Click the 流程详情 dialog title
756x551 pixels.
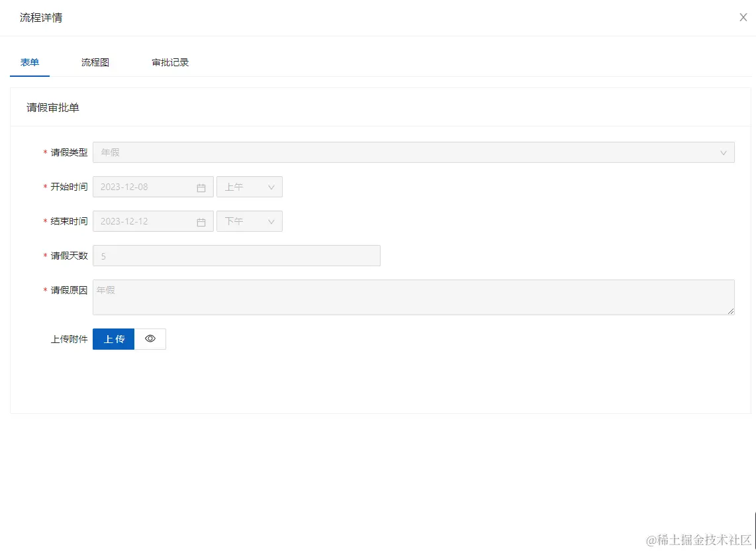click(41, 18)
